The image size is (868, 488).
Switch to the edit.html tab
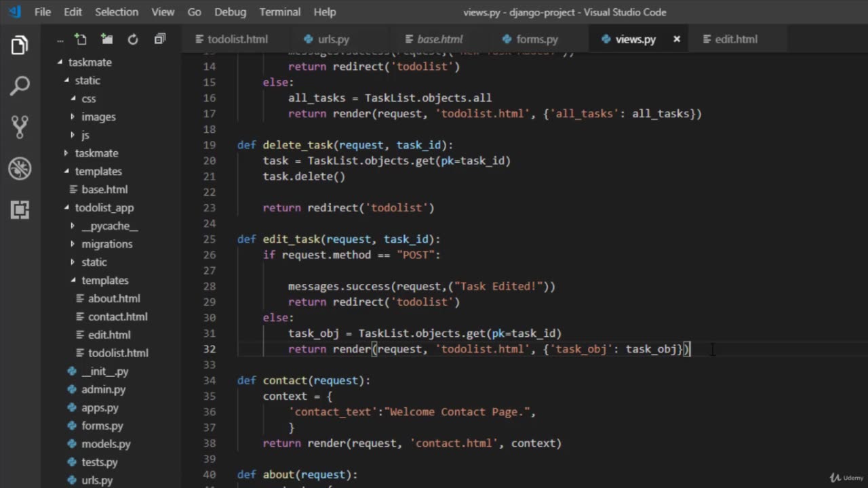[736, 39]
